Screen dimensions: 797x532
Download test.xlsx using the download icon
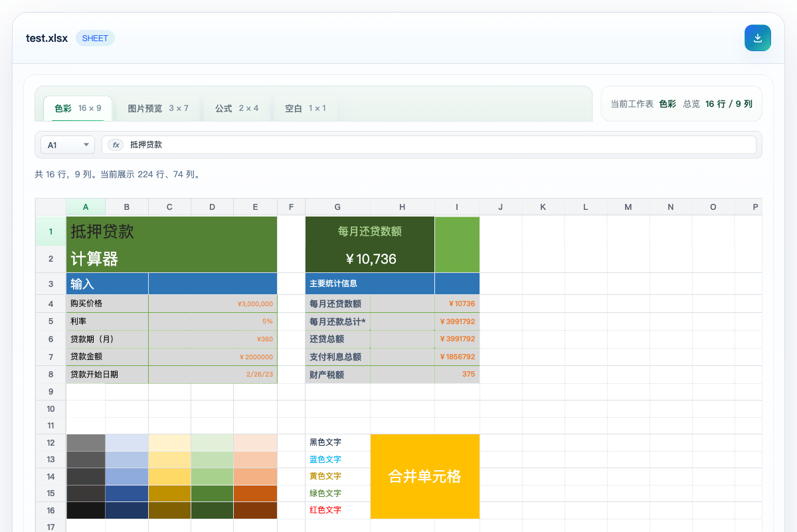click(x=758, y=38)
